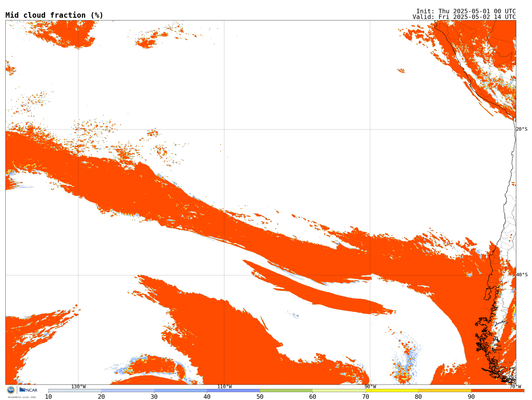Viewport: 532px width, 400px height.
Task: Click the ensemble.ucar.edu text
Action: (22, 397)
